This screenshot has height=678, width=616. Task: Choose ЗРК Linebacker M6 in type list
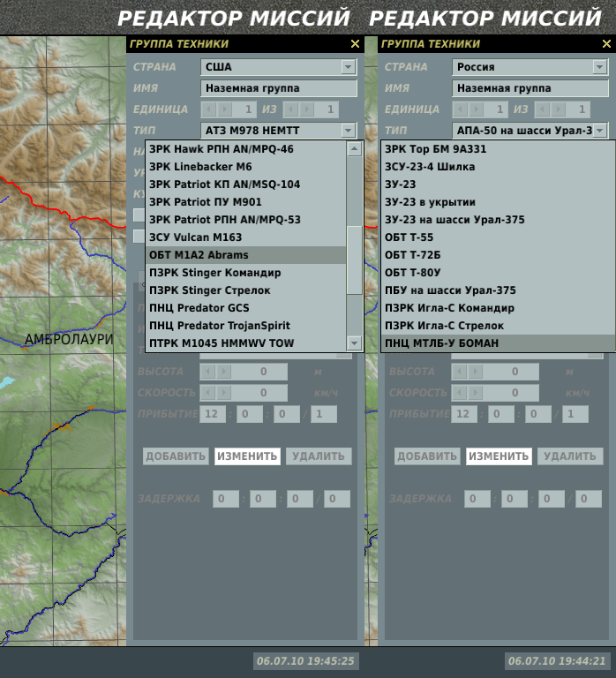[246, 167]
